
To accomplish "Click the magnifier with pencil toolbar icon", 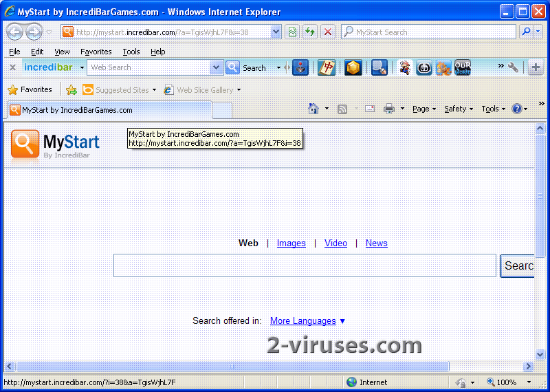I will (x=379, y=67).
